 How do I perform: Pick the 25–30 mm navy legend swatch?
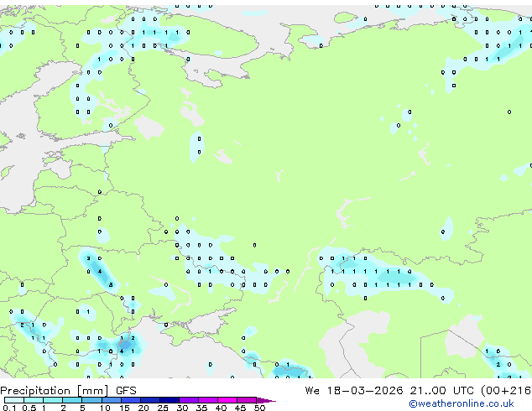click(x=169, y=400)
